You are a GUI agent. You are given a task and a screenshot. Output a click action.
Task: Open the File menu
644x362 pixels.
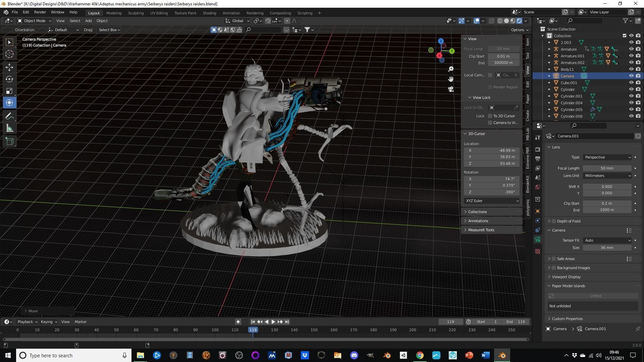pyautogui.click(x=15, y=12)
